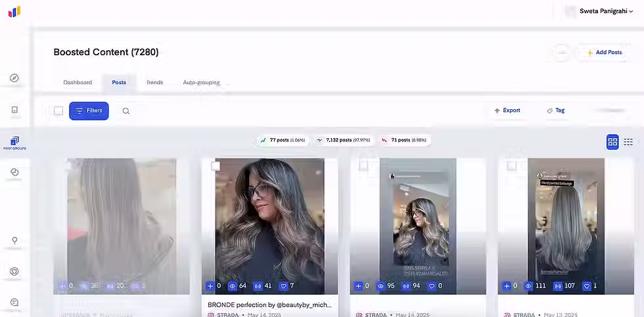The image size is (644, 317).
Task: Click the plus icon on the 95-views post
Action: coord(359,285)
